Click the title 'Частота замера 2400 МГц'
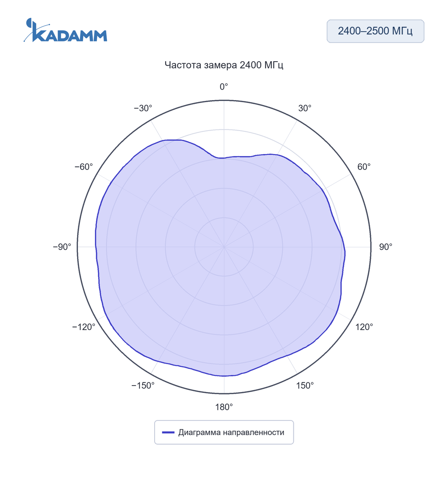Image resolution: width=448 pixels, height=491 pixels. coord(224,65)
